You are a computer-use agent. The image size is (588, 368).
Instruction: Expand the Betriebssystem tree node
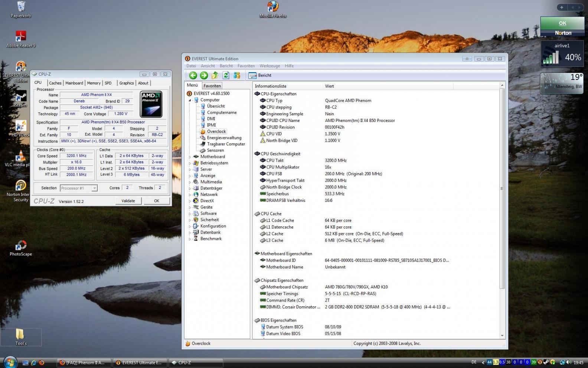(x=190, y=163)
